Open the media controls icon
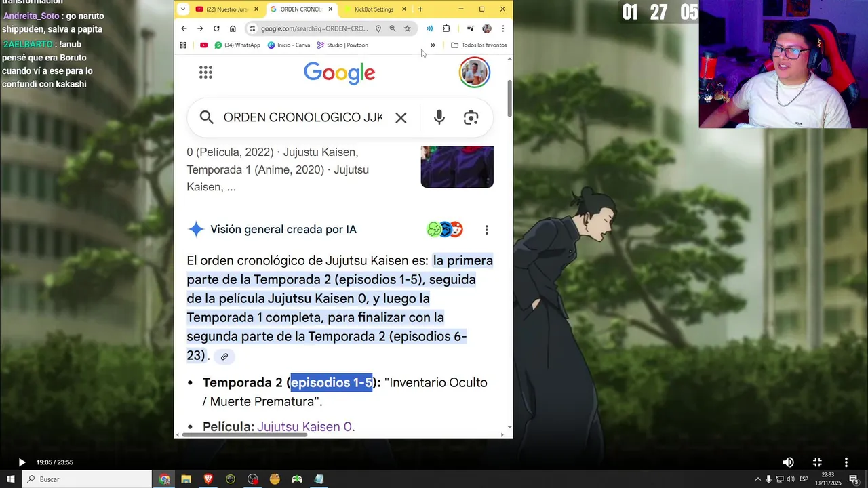This screenshot has width=868, height=488. click(x=470, y=28)
